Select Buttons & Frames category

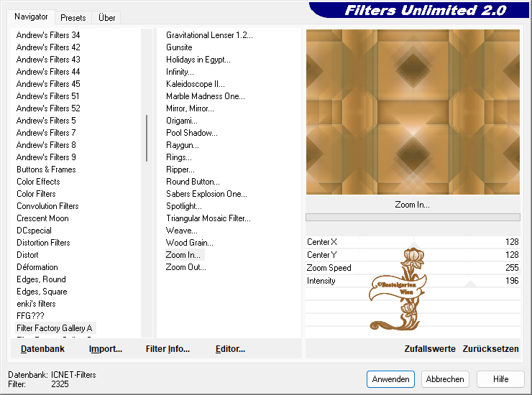tap(46, 169)
